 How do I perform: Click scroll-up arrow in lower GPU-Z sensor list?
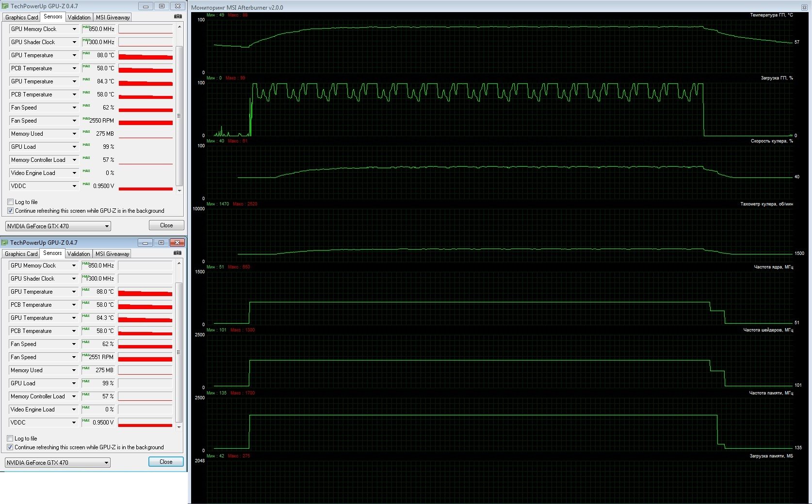coord(179,263)
